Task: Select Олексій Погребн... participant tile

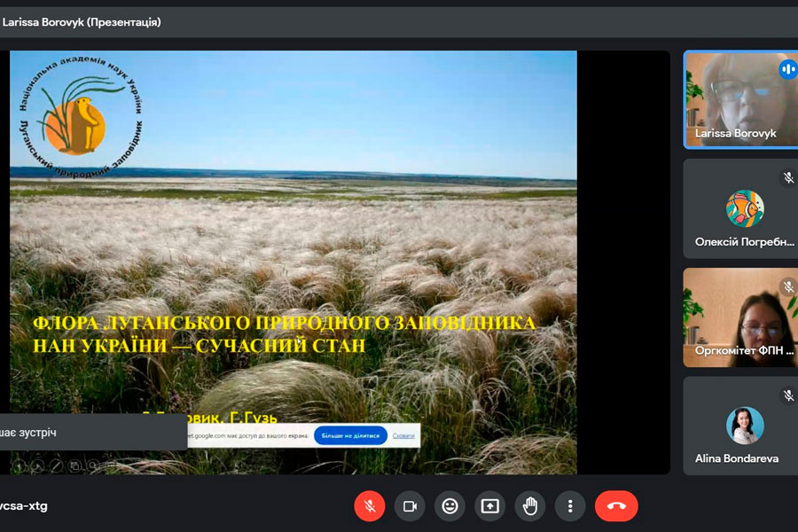Action: 740,208
